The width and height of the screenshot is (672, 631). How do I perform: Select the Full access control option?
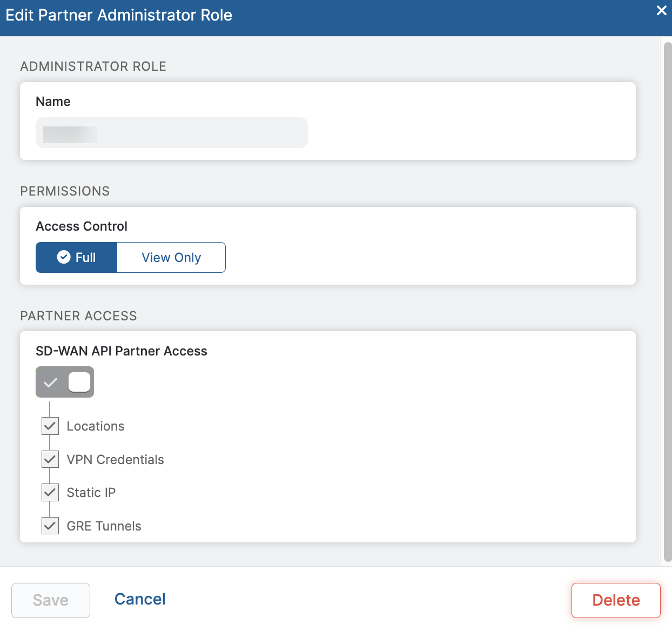click(77, 258)
